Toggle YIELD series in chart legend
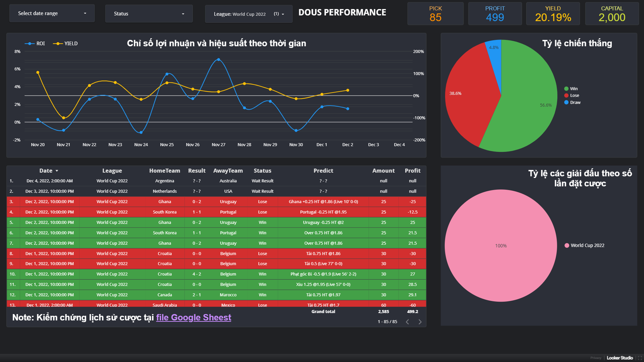The image size is (644, 362). tap(65, 44)
